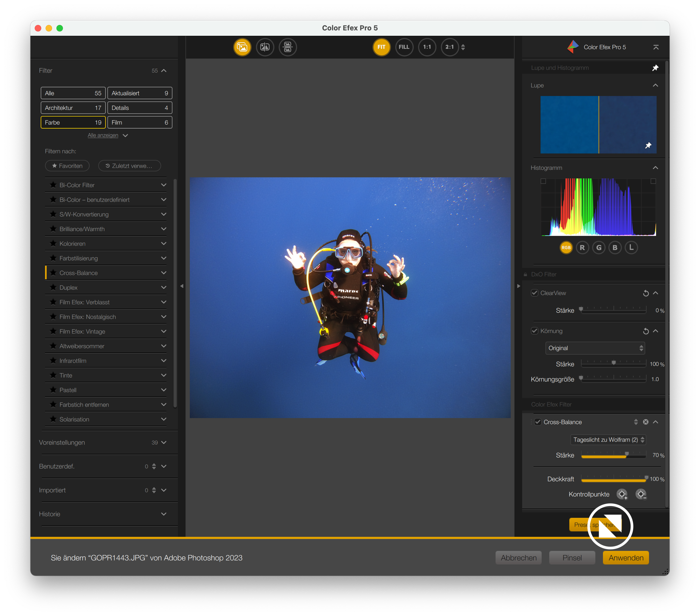This screenshot has width=700, height=616.
Task: Reset ClearView settings with reset arrow
Action: pos(645,293)
